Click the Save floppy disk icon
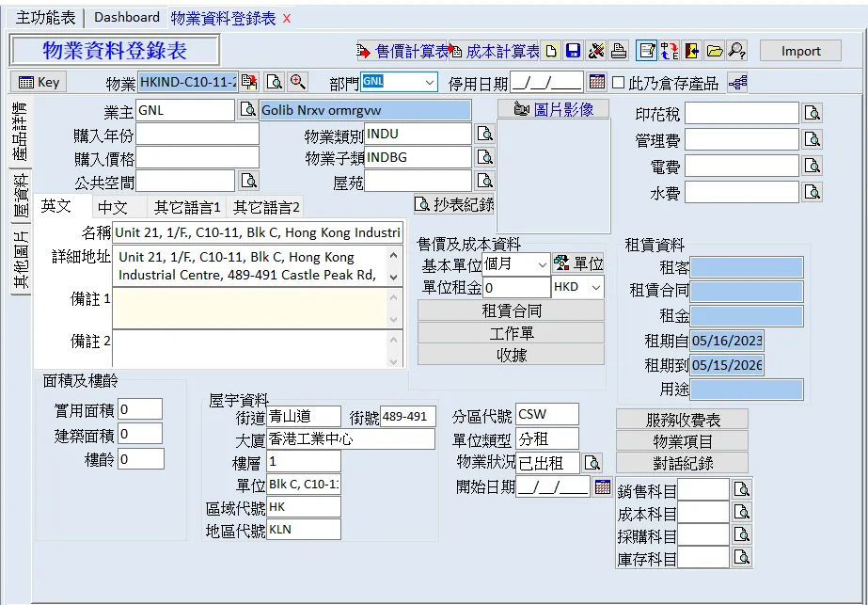This screenshot has height=605, width=868. [573, 51]
